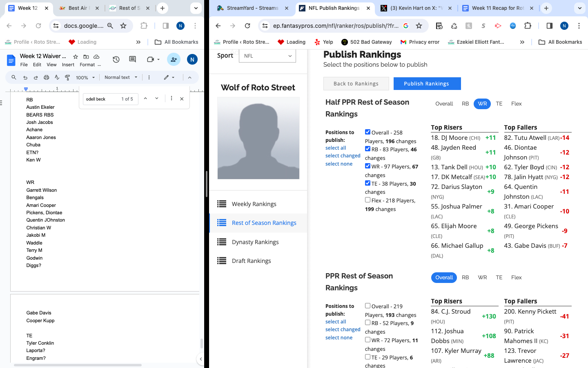The image size is (588, 368).
Task: Click the spell check icon in Docs
Action: click(57, 77)
